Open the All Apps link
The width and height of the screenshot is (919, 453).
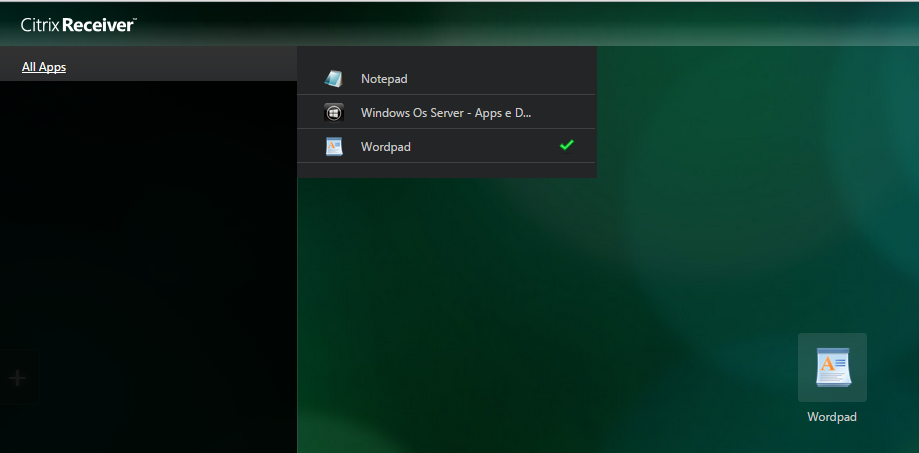[44, 67]
